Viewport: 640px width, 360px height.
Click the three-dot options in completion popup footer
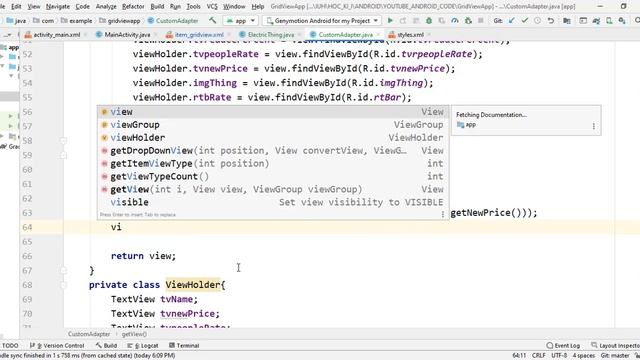point(443,214)
